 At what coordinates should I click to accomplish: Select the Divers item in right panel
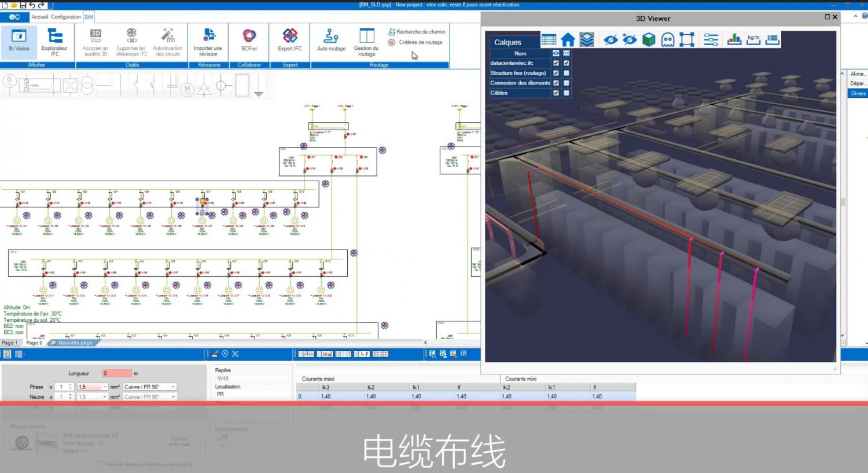pos(858,93)
